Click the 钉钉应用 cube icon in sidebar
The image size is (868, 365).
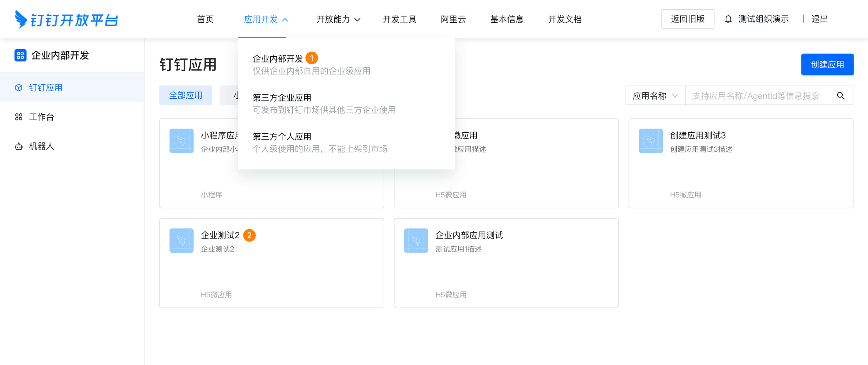point(19,88)
